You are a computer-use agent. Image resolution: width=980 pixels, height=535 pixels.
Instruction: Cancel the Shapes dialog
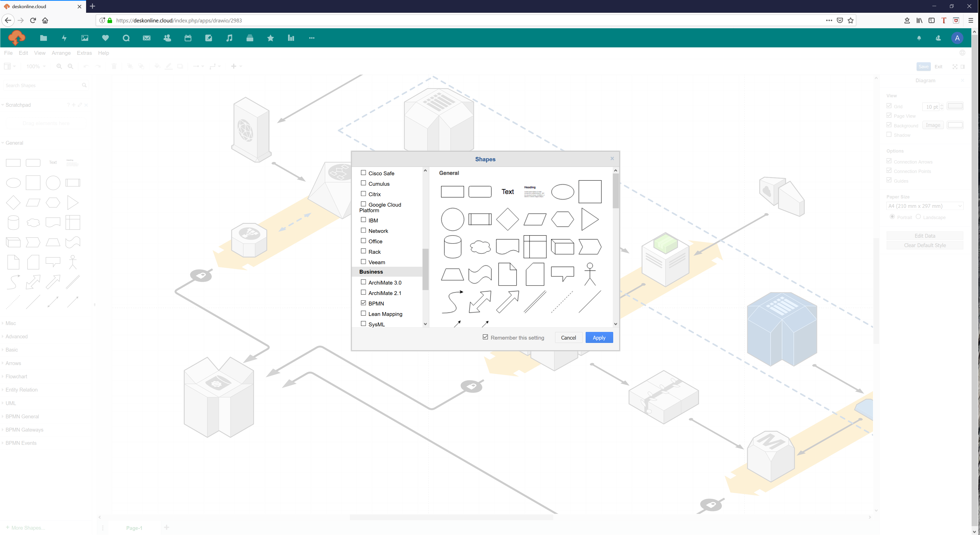[x=568, y=338]
